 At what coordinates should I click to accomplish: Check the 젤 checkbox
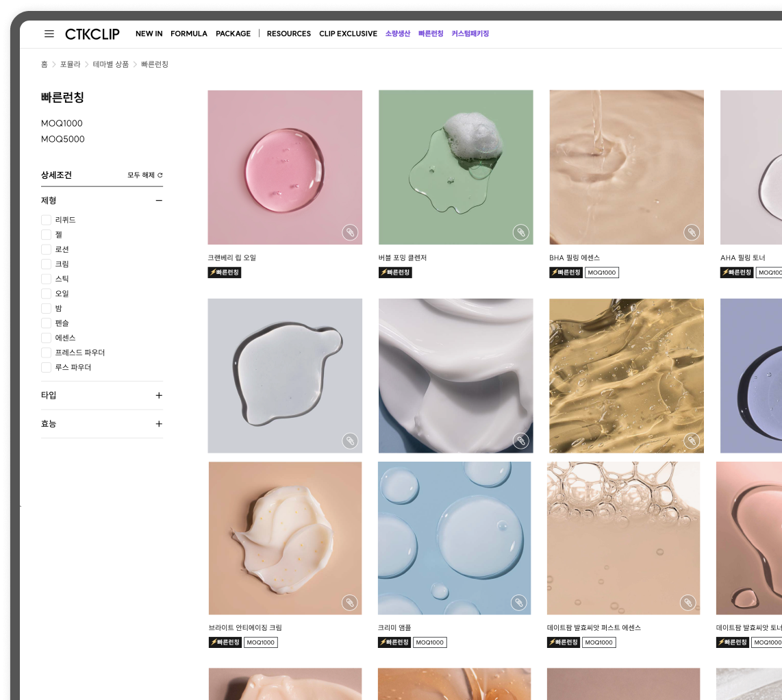[46, 234]
